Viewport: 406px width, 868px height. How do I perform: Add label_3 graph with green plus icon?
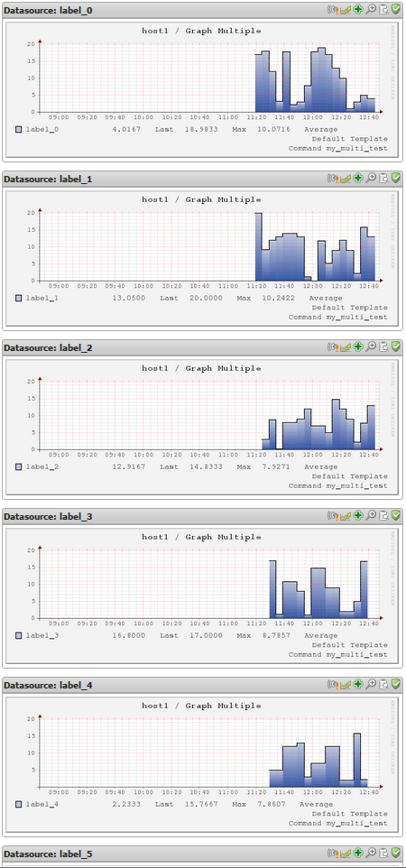[358, 516]
